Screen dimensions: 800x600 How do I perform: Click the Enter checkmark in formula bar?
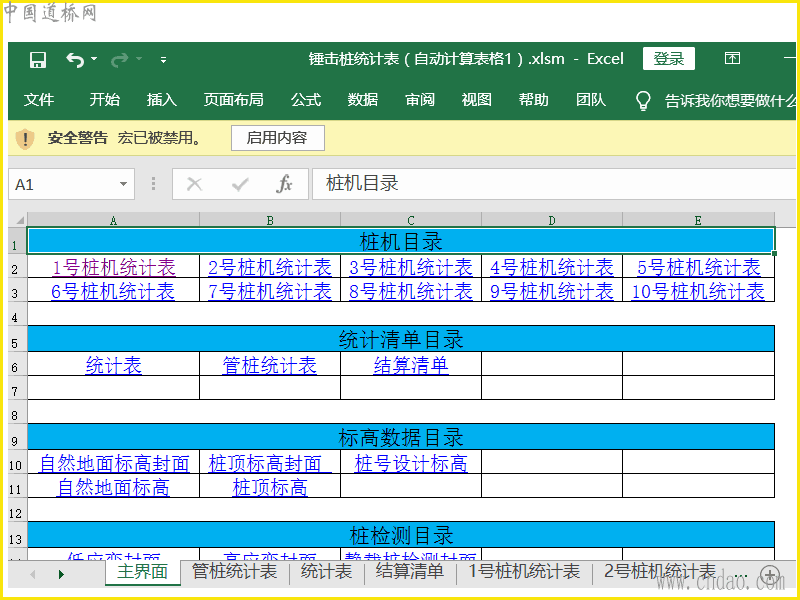(240, 184)
